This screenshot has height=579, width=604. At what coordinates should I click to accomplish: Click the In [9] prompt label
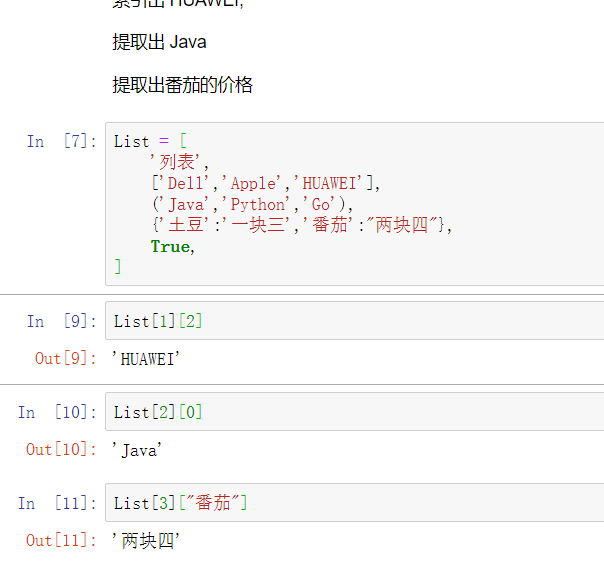tap(62, 321)
